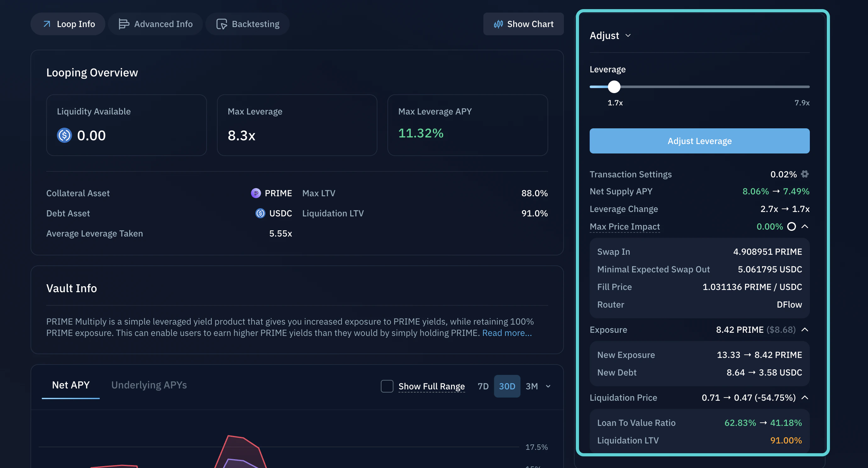868x468 pixels.
Task: Select the 3M time range
Action: [532, 386]
